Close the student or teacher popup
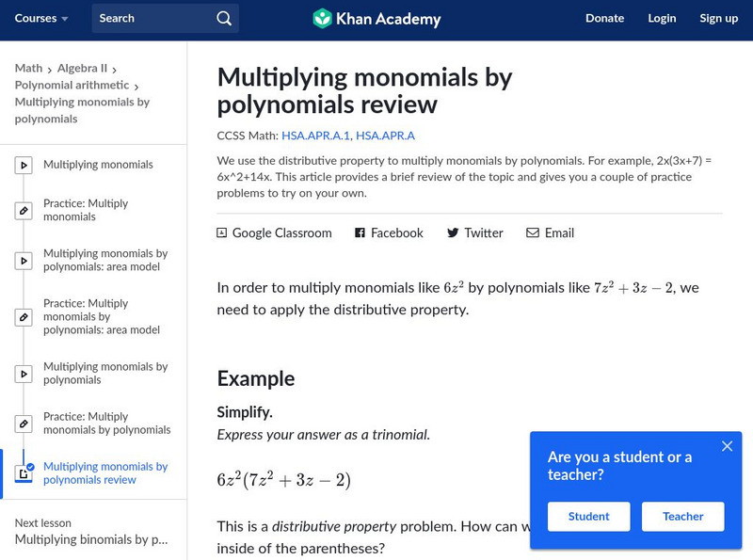 click(x=727, y=446)
